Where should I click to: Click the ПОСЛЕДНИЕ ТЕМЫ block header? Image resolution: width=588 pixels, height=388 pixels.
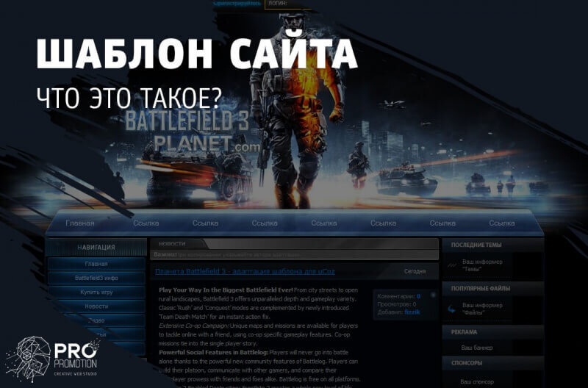tap(492, 245)
